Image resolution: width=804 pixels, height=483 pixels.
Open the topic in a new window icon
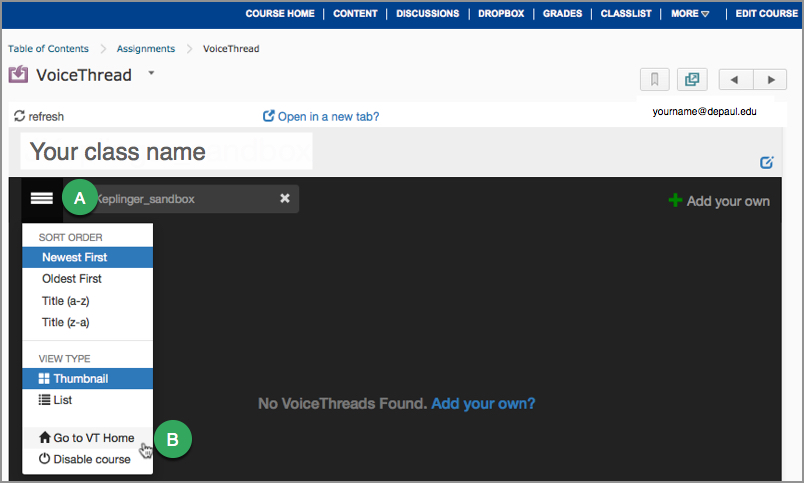click(x=692, y=79)
